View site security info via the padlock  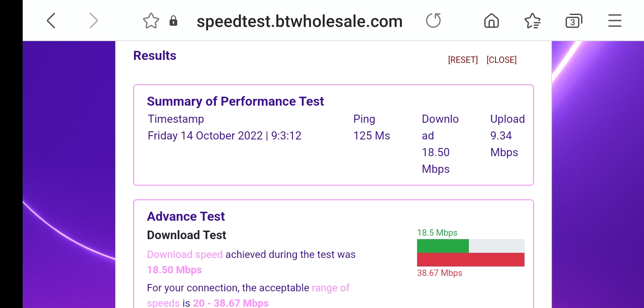coord(173,21)
